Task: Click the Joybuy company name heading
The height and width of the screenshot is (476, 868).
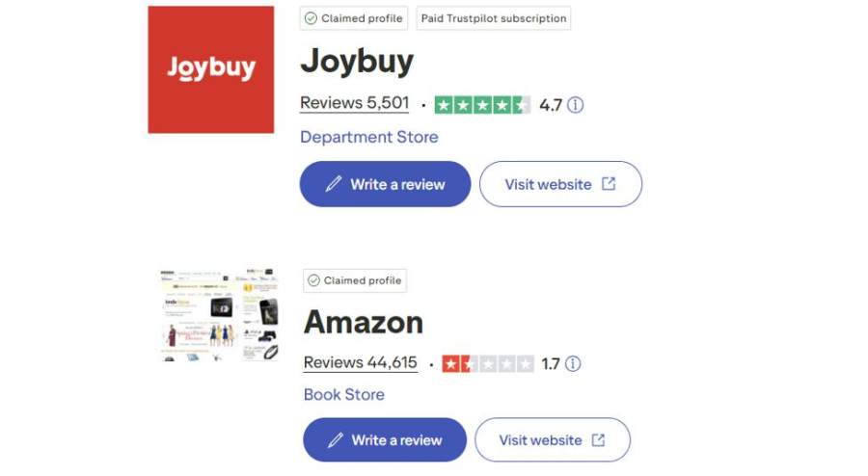Action: 357,62
